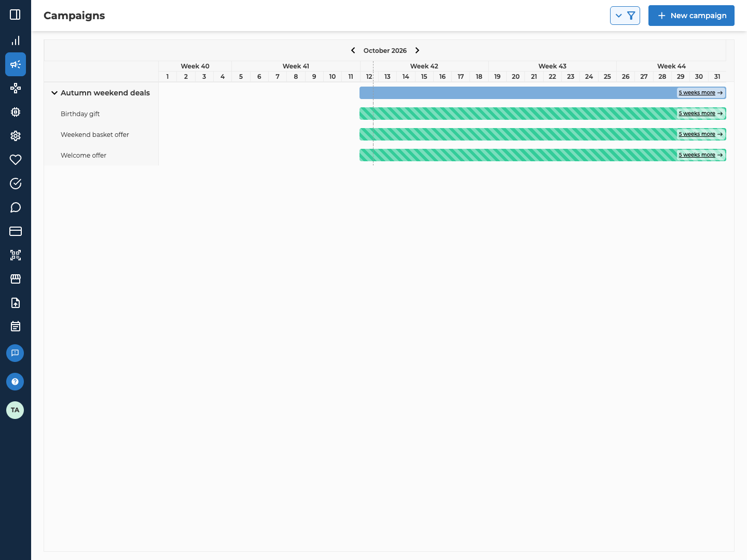Screen dimensions: 747x560
Task: Open the file upload icon
Action: pos(16,303)
